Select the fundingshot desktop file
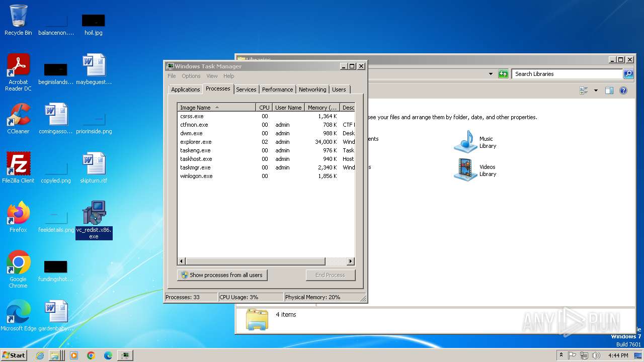 click(56, 270)
